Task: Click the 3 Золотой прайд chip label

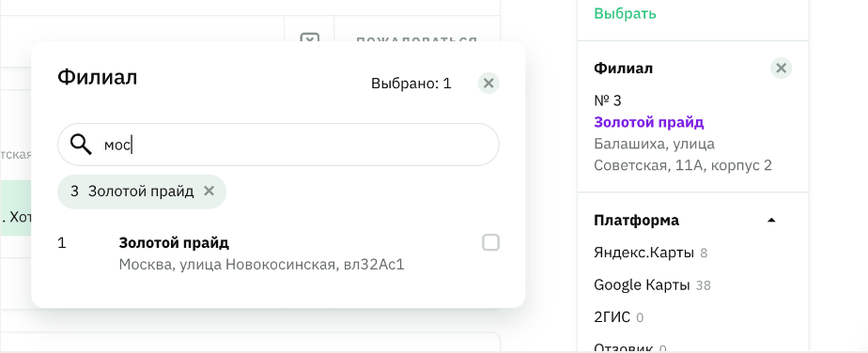Action: [132, 192]
